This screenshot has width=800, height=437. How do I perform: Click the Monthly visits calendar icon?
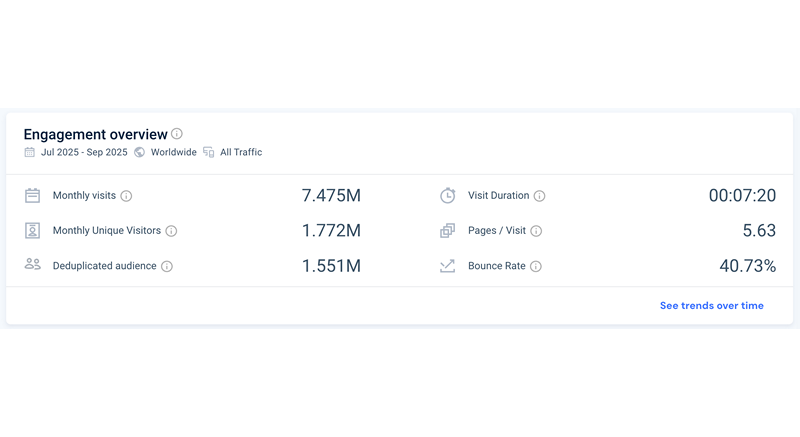(33, 196)
